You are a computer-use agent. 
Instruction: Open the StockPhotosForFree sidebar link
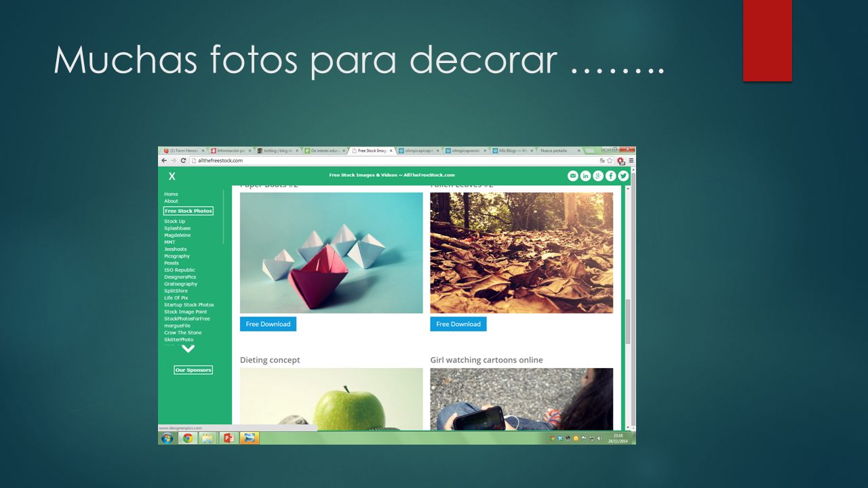[187, 319]
